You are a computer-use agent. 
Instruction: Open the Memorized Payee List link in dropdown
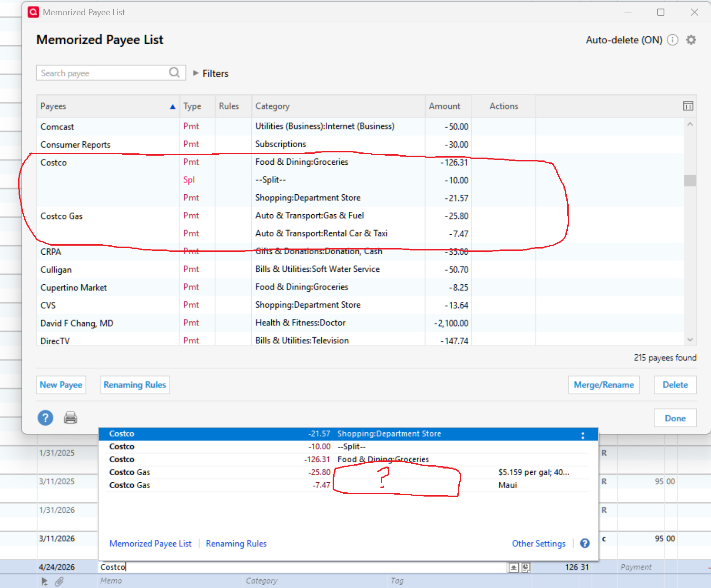tap(150, 544)
